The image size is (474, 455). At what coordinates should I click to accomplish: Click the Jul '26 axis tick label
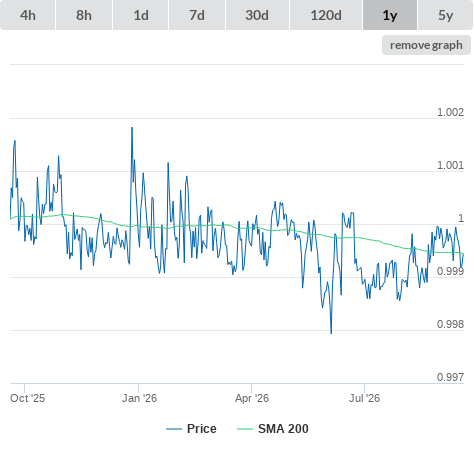pyautogui.click(x=365, y=398)
